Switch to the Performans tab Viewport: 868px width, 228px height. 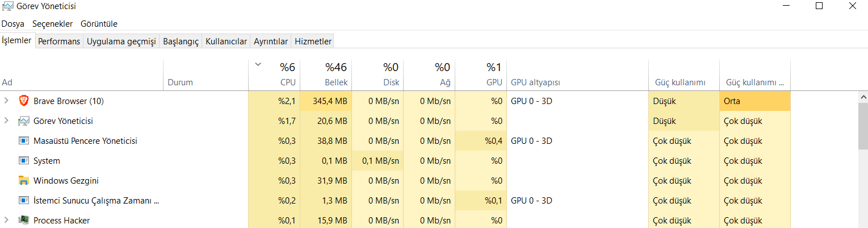point(59,42)
